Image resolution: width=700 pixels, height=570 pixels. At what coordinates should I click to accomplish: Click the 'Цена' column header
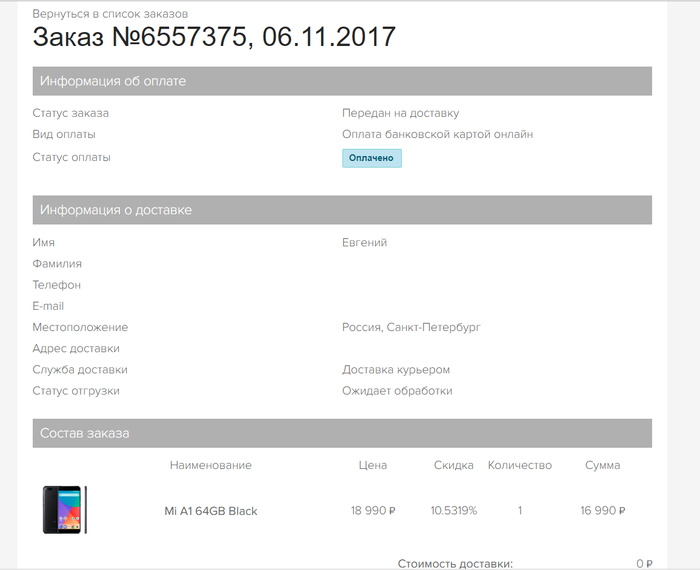373,465
